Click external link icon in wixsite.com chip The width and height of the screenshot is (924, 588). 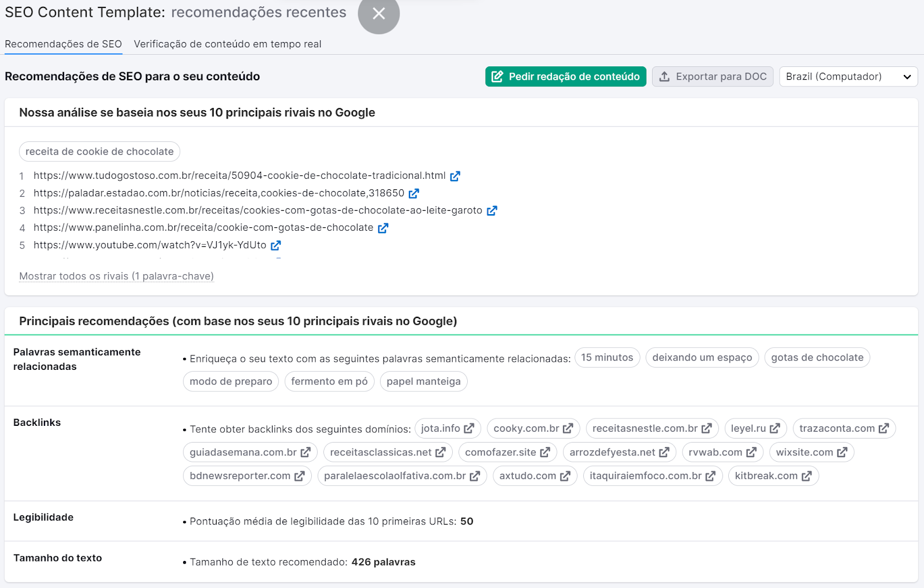pyautogui.click(x=843, y=452)
